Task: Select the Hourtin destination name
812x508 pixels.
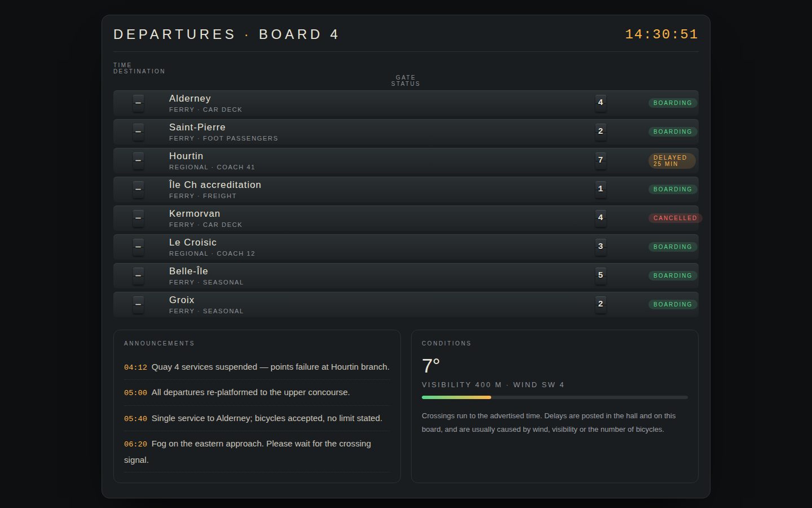Action: point(186,156)
